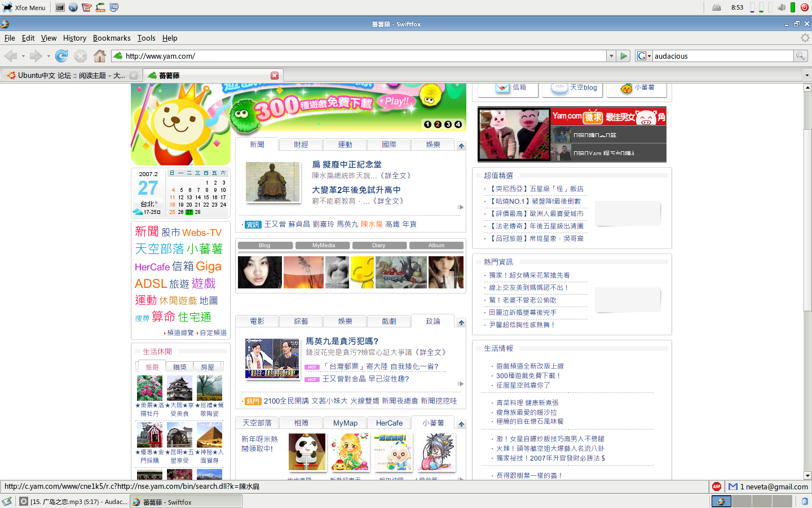Screen dimensions: 812x508
Task: Open the File menu
Action: (x=10, y=38)
